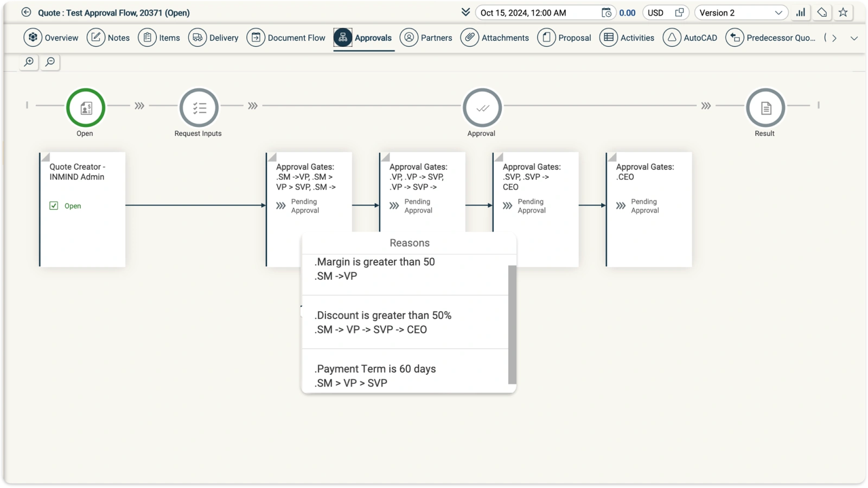Click the Reasons popup header

pyautogui.click(x=409, y=243)
